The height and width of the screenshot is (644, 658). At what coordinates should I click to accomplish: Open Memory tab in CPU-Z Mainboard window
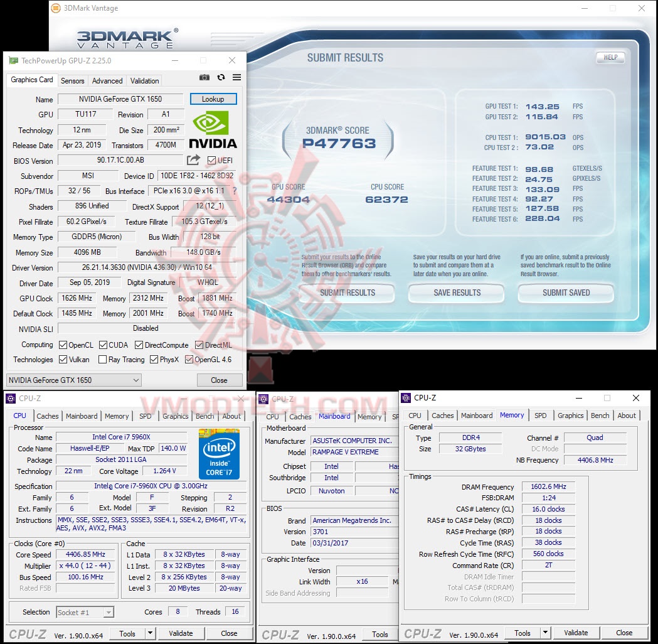(x=369, y=416)
